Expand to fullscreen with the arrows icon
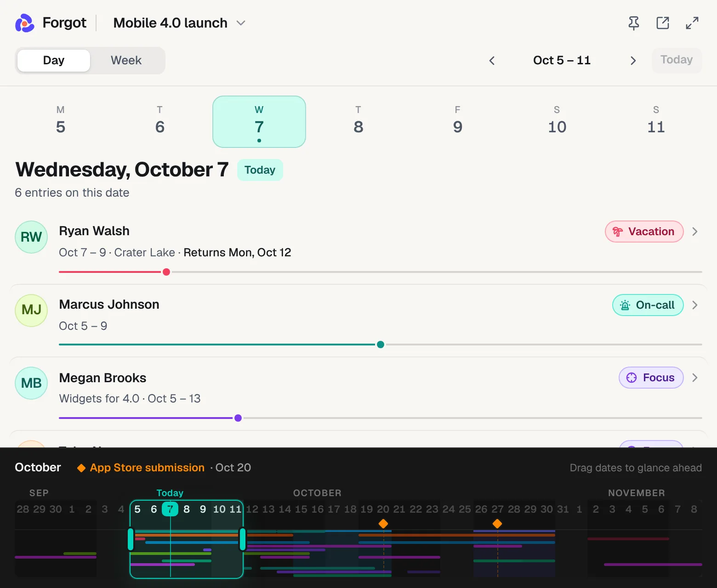Viewport: 717px width, 588px height. [x=692, y=23]
